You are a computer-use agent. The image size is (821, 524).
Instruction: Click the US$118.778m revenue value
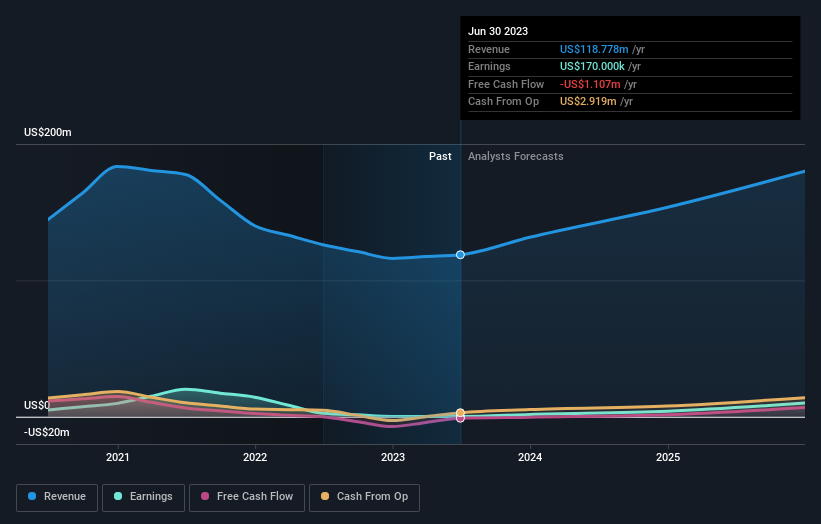594,49
